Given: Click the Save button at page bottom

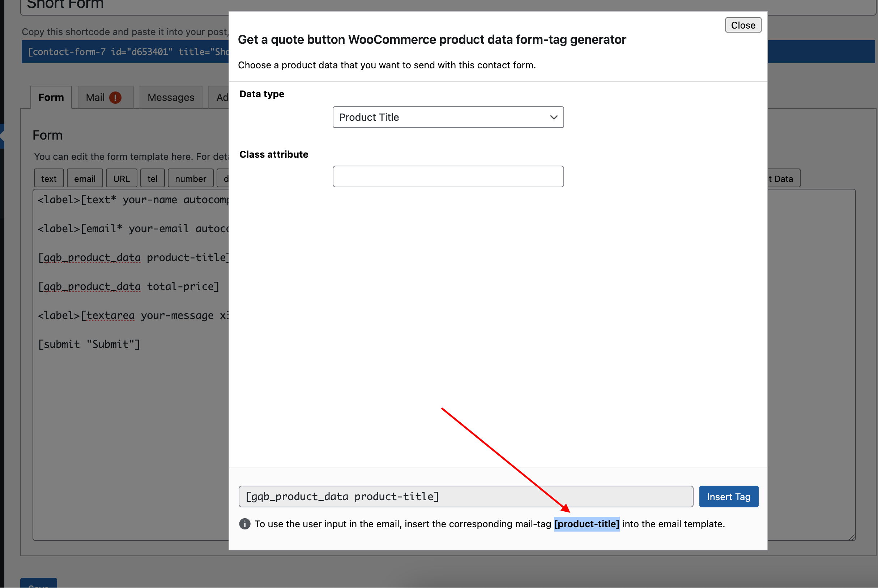Looking at the screenshot, I should coord(39,583).
